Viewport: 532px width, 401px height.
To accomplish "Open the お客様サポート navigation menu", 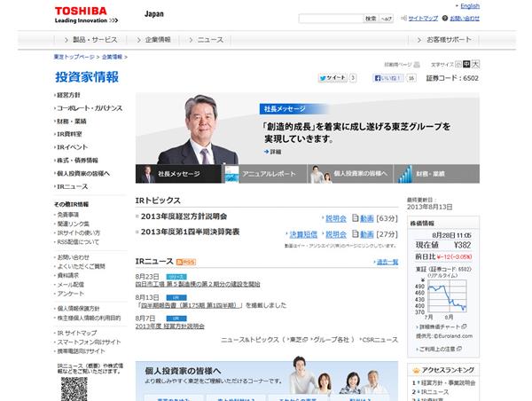I will (444, 40).
